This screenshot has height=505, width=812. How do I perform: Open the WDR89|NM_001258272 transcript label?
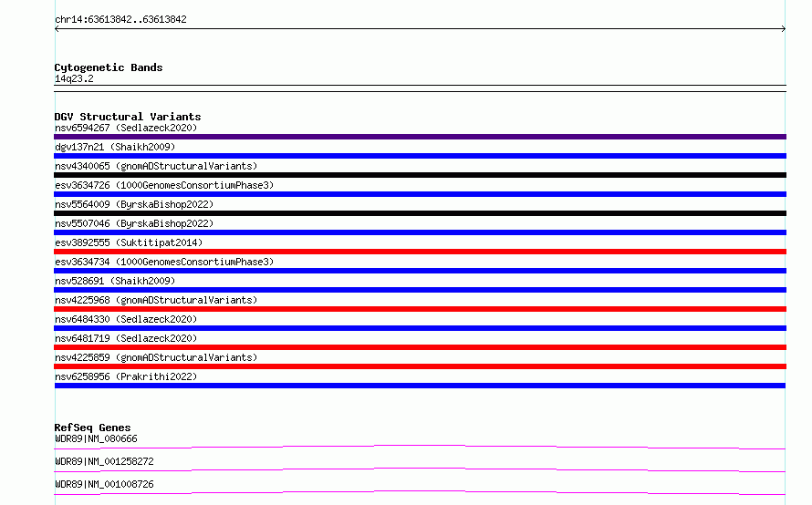point(104,461)
